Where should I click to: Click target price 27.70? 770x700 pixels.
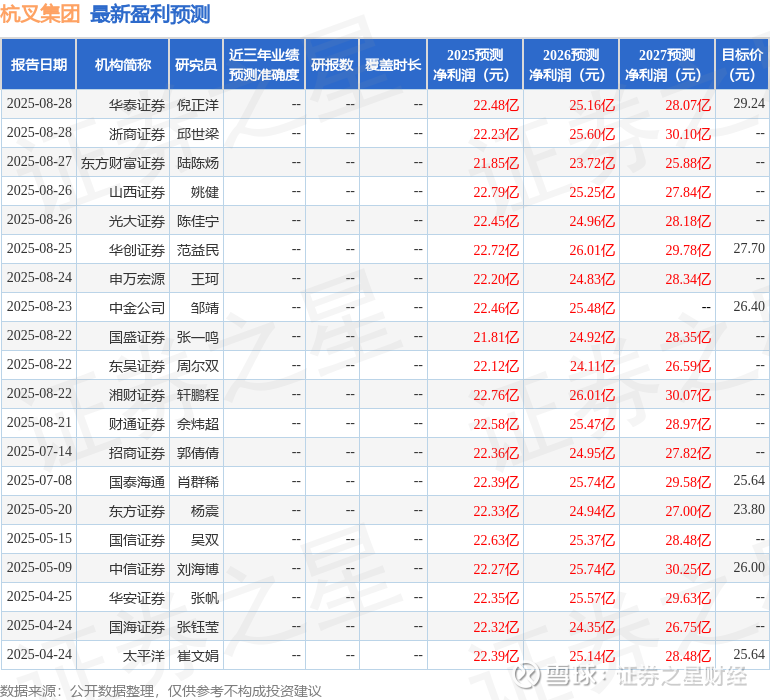point(749,248)
